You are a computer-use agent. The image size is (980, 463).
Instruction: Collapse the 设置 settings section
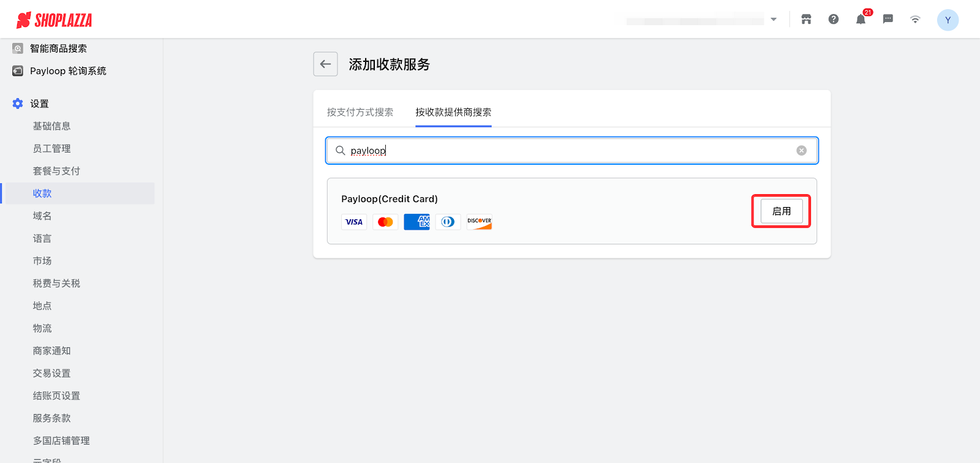(x=39, y=104)
